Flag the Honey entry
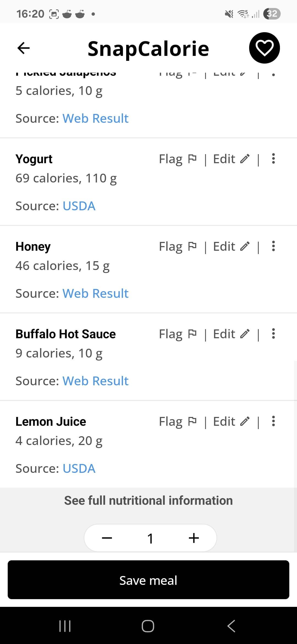Screen dimensions: 297x644 tap(178, 247)
